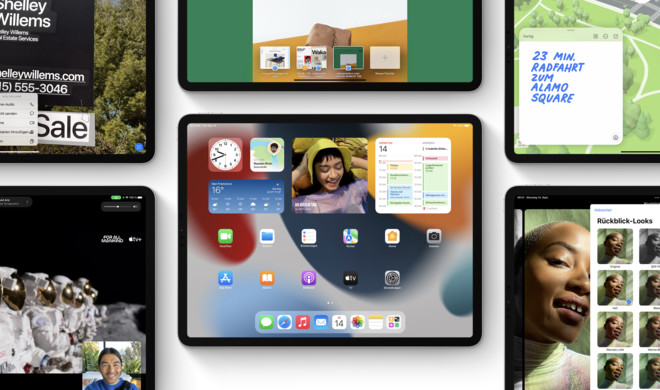Launch Safari from the dock
The height and width of the screenshot is (390, 660).
point(284,322)
